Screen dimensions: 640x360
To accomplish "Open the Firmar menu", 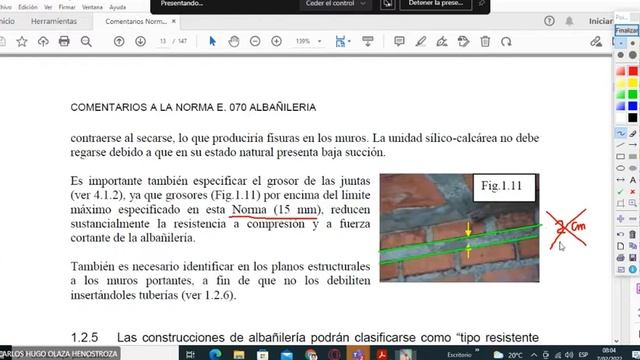I will pyautogui.click(x=67, y=7).
